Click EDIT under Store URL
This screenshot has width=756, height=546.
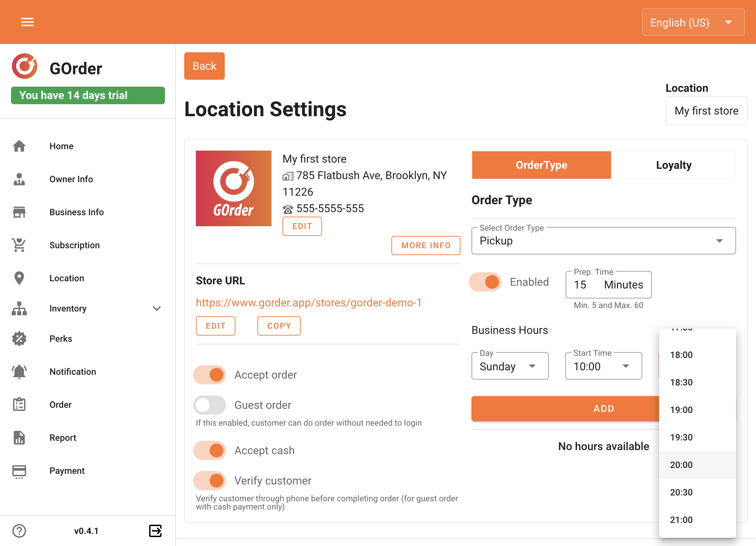215,326
